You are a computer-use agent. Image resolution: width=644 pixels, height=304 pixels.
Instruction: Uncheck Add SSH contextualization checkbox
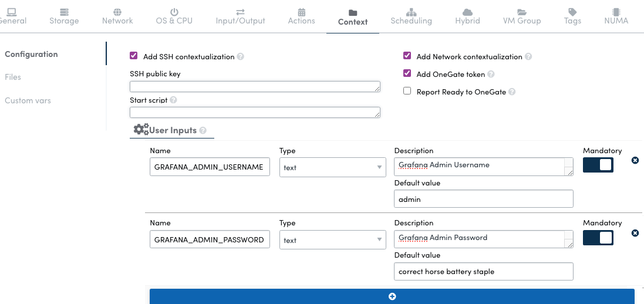134,56
